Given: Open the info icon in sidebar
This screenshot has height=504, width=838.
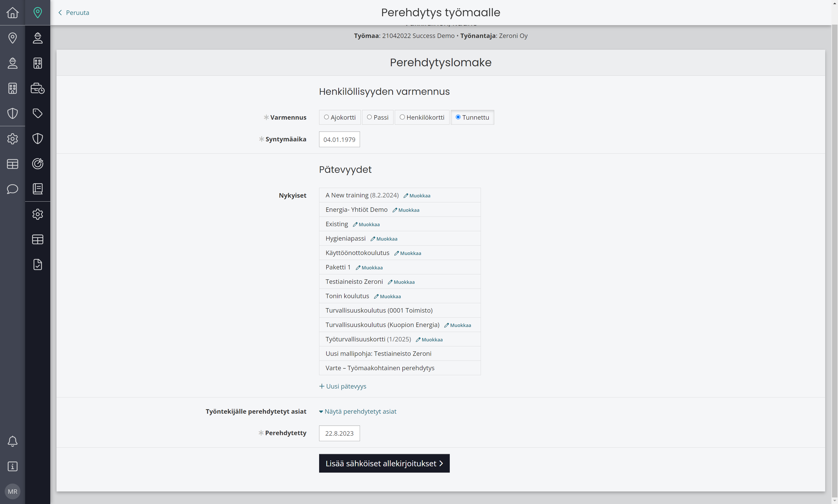Looking at the screenshot, I should point(13,466).
